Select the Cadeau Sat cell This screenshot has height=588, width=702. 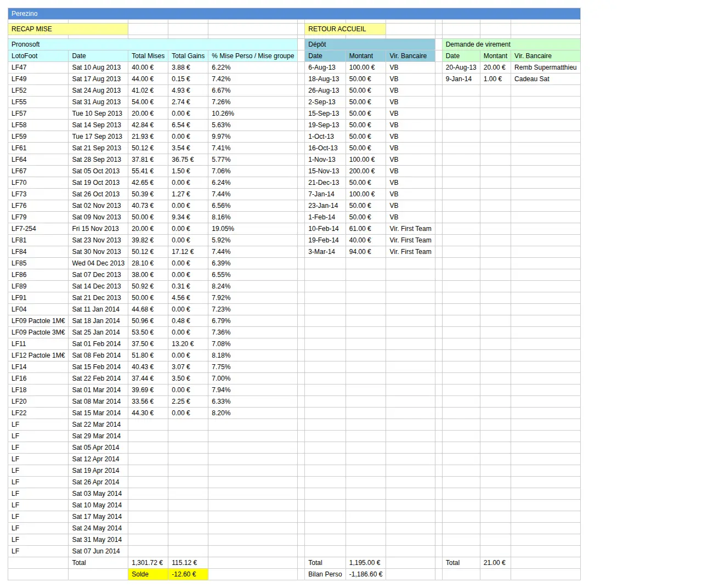point(545,79)
